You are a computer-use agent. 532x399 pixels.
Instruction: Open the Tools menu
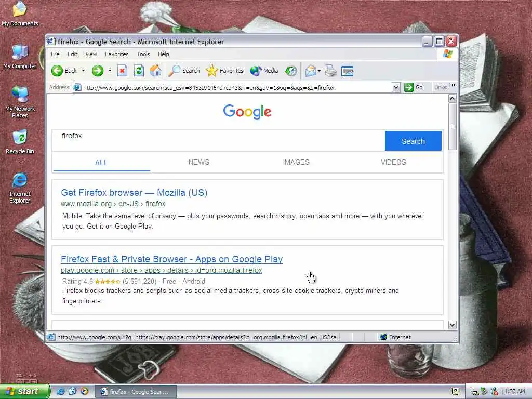143,54
